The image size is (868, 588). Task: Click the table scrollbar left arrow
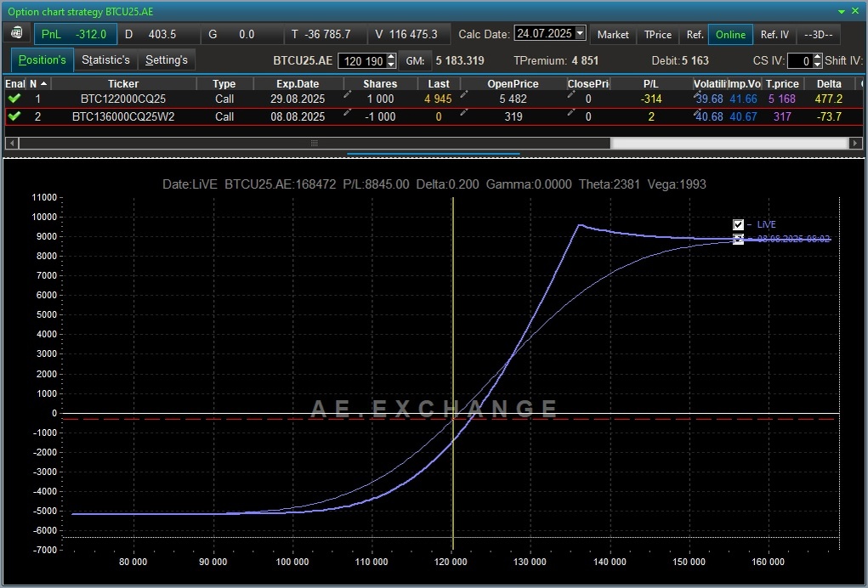pos(11,143)
